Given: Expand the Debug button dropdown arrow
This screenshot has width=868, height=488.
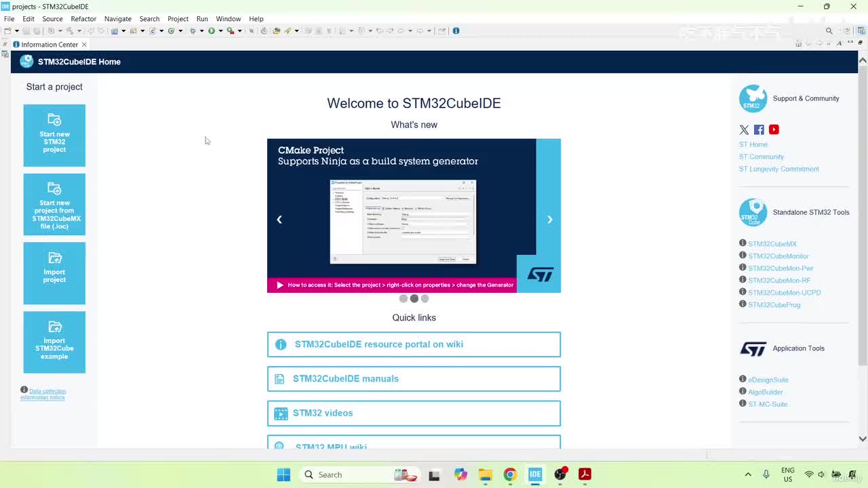Looking at the screenshot, I should coord(201,30).
